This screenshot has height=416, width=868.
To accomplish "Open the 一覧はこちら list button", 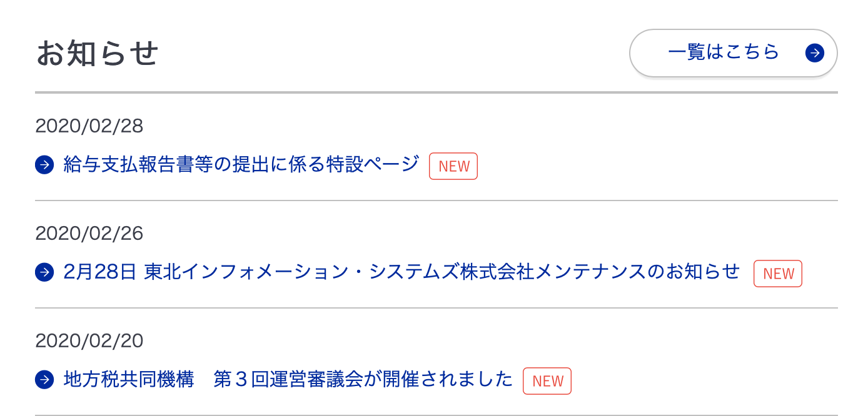I will pyautogui.click(x=733, y=53).
